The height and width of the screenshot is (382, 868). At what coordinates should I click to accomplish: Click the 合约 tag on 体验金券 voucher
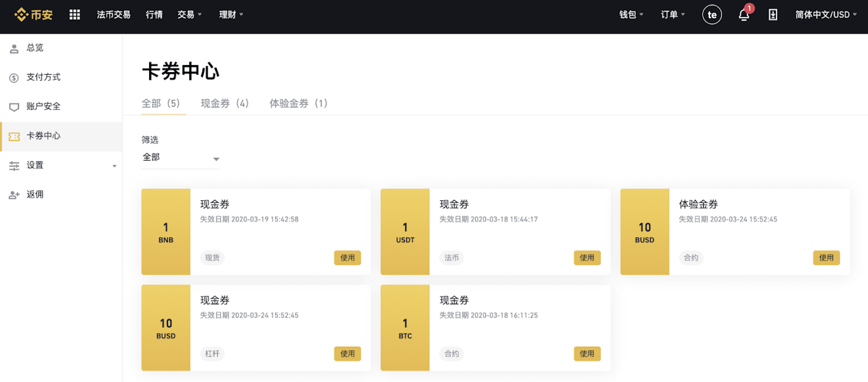tap(691, 258)
